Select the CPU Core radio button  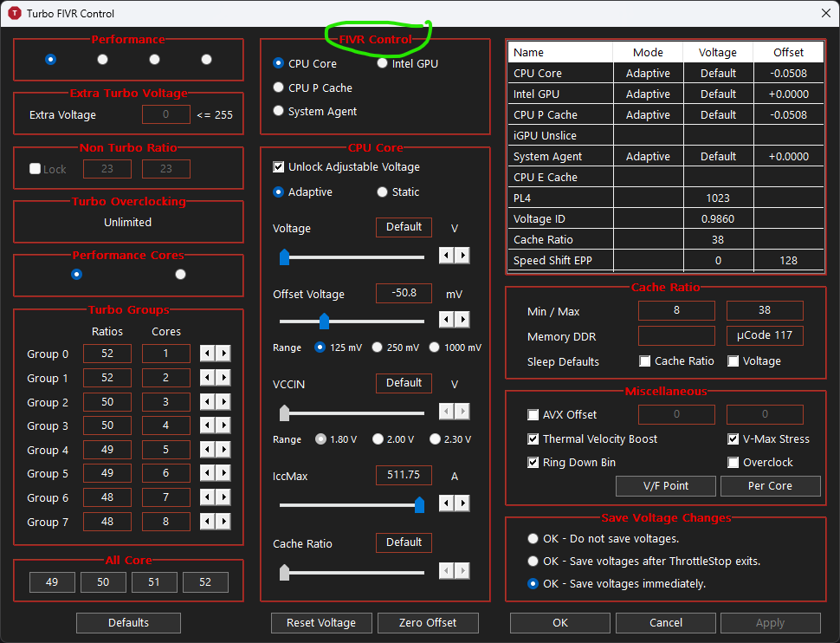tap(278, 63)
